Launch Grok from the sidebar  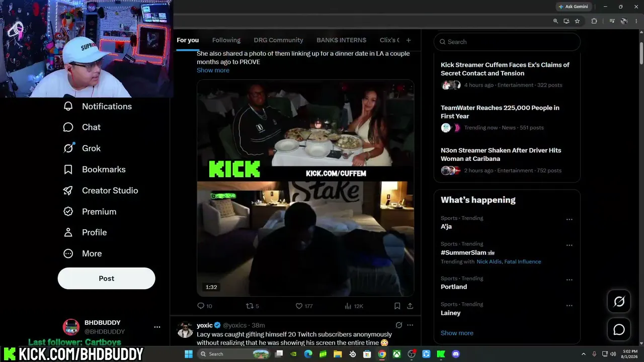82,148
